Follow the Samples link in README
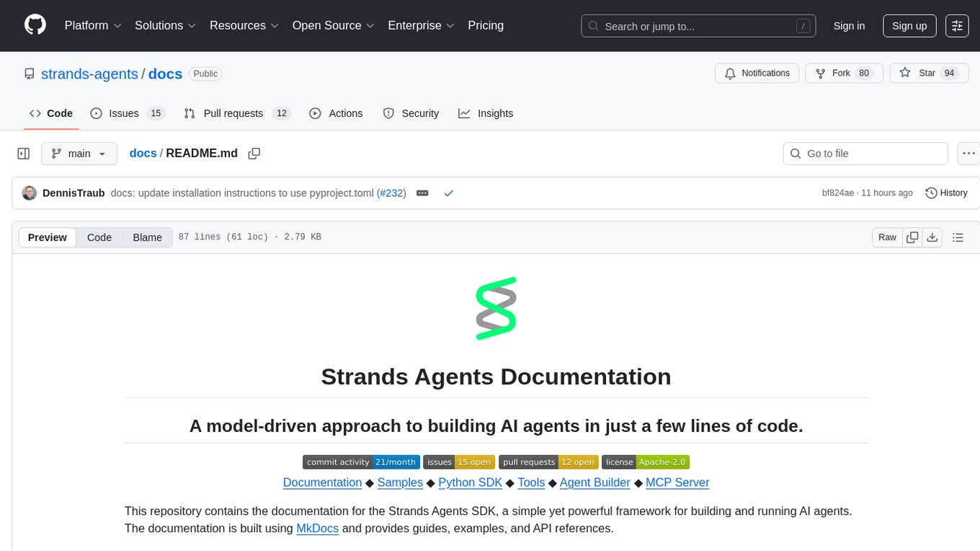The width and height of the screenshot is (980, 551). tap(400, 482)
